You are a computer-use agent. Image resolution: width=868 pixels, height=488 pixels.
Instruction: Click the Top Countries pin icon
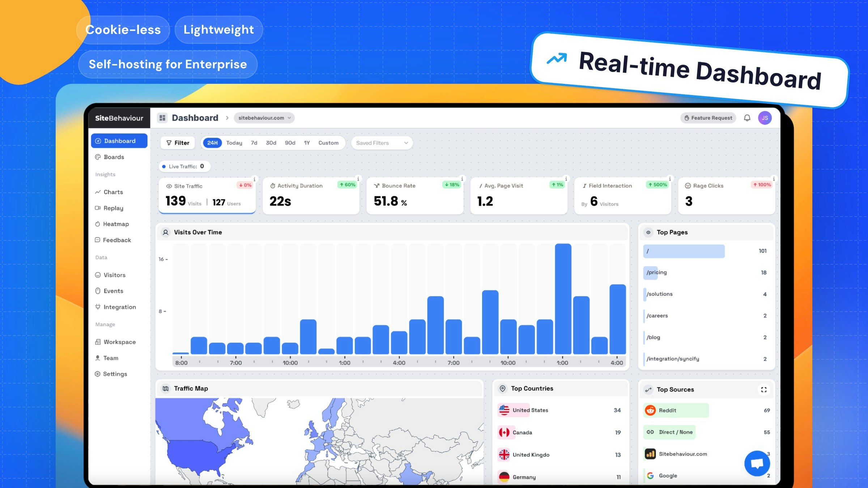pyautogui.click(x=503, y=389)
